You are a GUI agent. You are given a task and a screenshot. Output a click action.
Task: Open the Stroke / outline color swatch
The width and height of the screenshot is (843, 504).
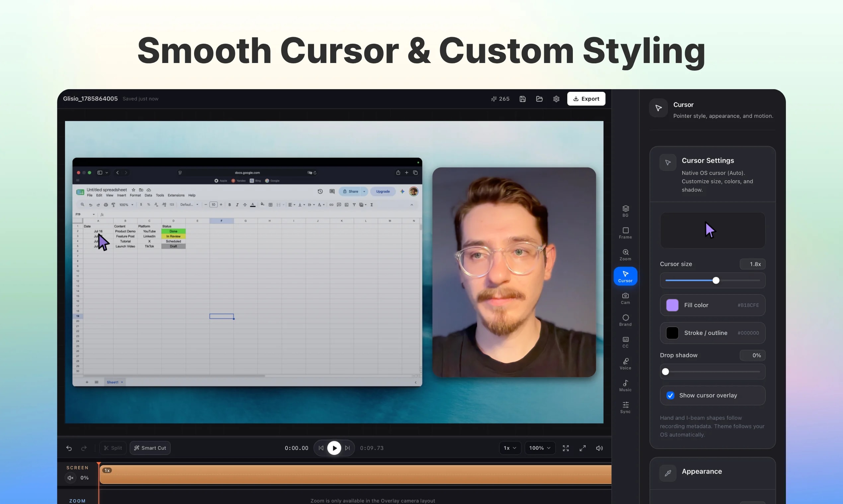click(672, 333)
